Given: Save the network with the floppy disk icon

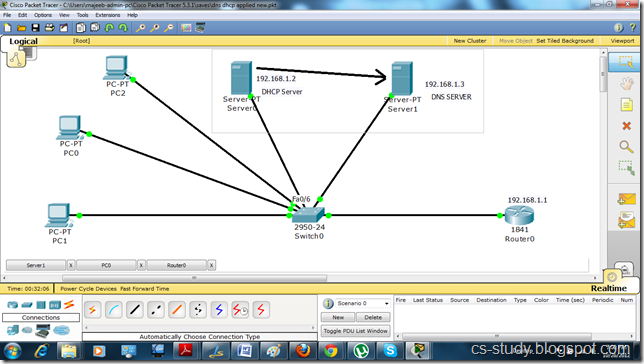Looking at the screenshot, I should coord(36,28).
